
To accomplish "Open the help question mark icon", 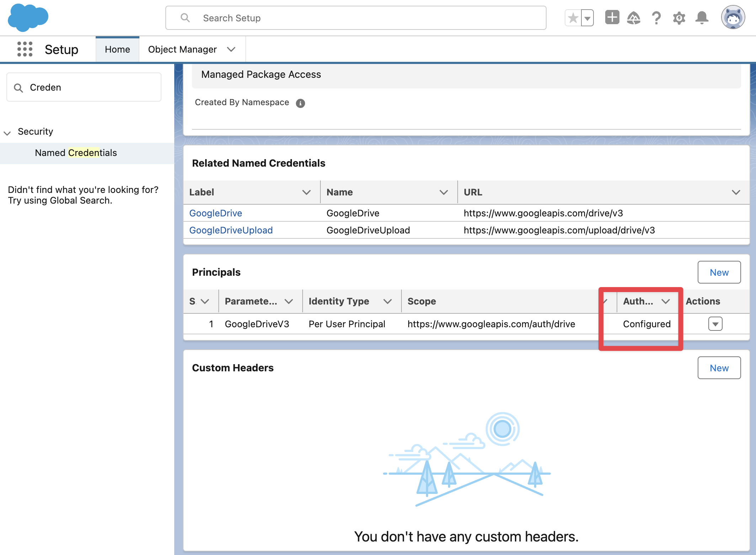I will [x=656, y=18].
